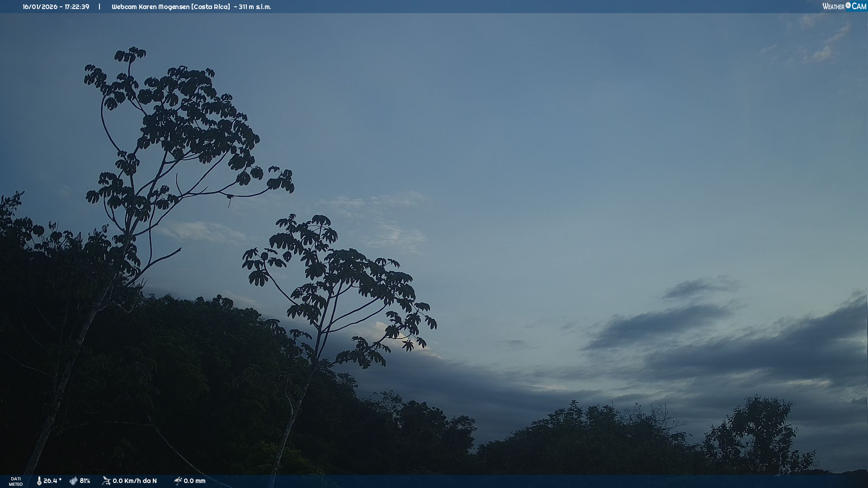The width and height of the screenshot is (868, 488).
Task: Open the WeatherCam logo
Action: click(844, 6)
